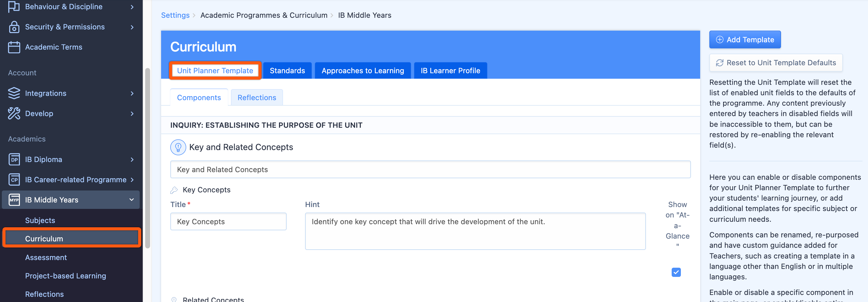
Task: Click the lightbulb icon beside Key and Related Concepts
Action: pos(178,147)
